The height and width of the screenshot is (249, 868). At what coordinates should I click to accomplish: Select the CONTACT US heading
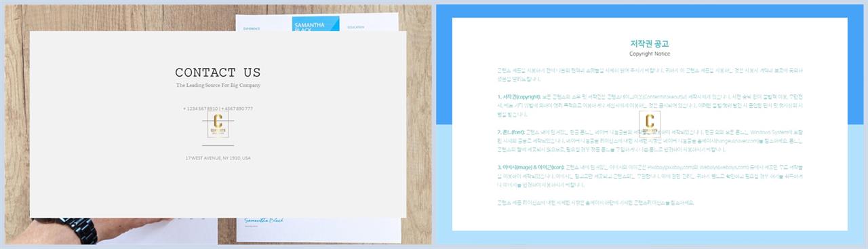click(218, 73)
